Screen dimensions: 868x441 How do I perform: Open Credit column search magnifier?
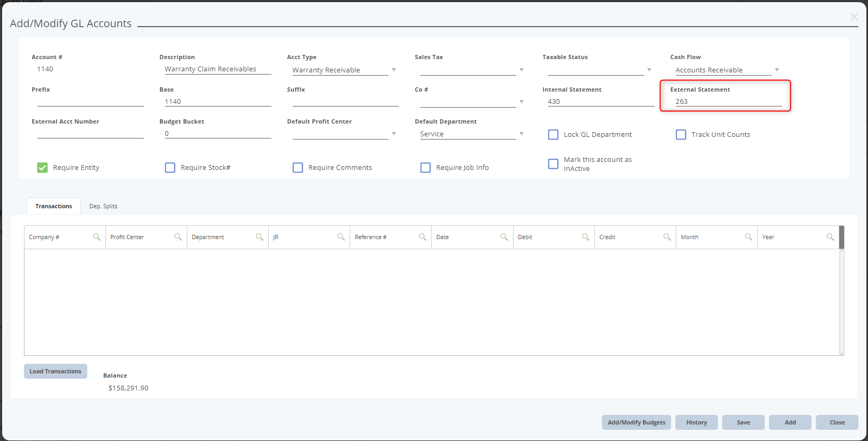(667, 237)
